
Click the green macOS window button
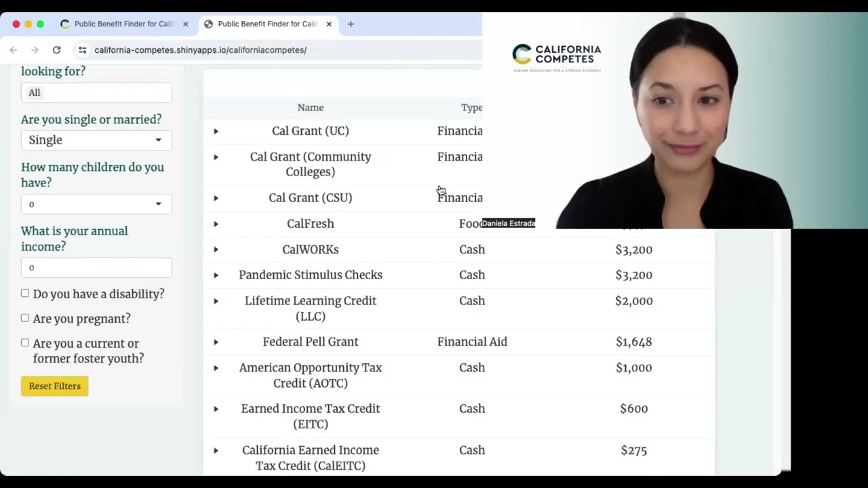coord(40,24)
